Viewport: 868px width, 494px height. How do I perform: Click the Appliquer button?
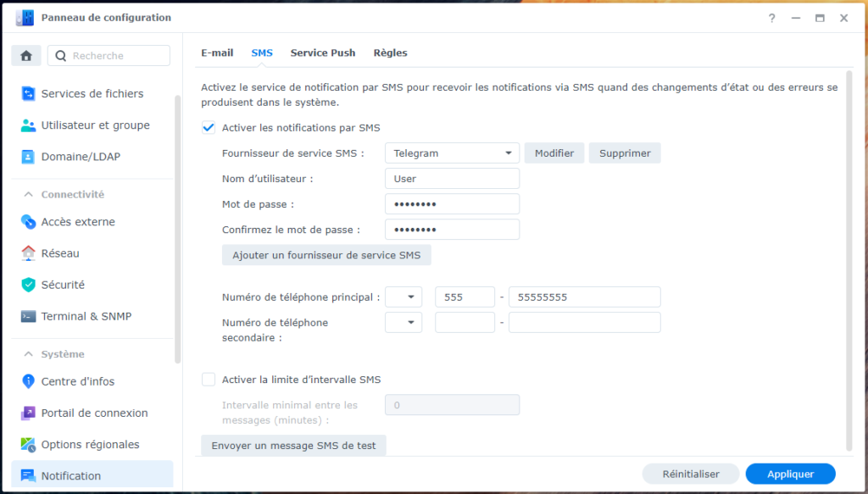(x=790, y=475)
